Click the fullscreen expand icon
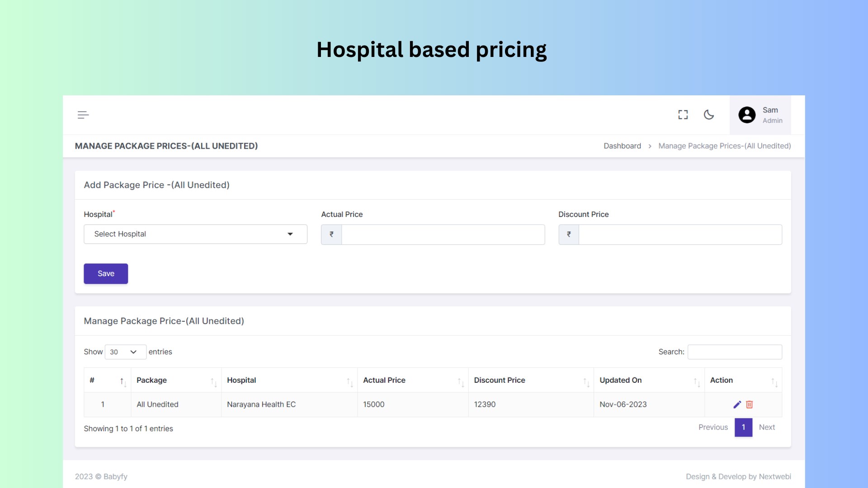The image size is (868, 488). (683, 114)
